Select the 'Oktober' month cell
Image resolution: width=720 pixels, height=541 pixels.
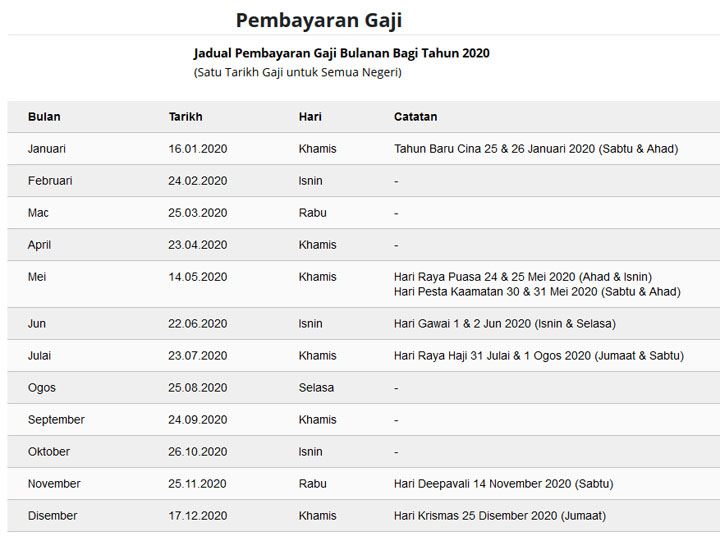click(x=49, y=452)
